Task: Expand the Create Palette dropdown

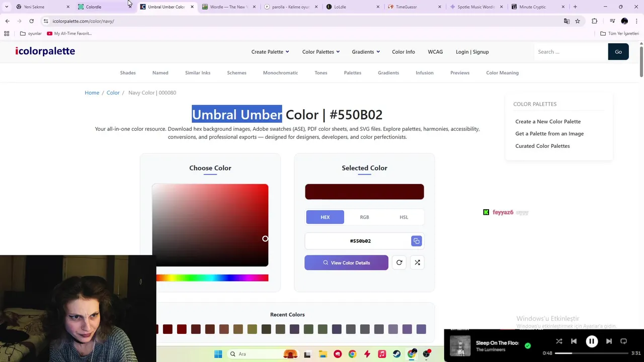Action: pyautogui.click(x=270, y=52)
